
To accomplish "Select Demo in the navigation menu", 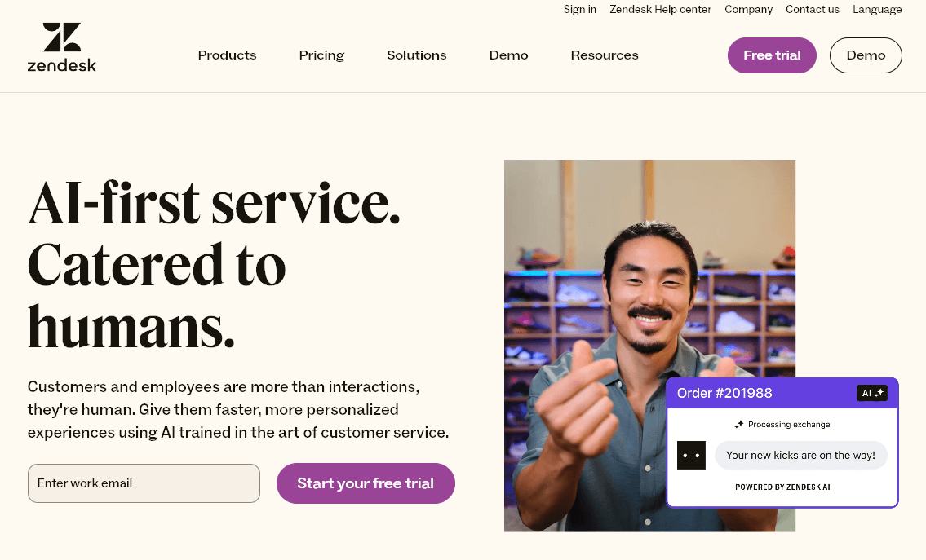I will 508,55.
